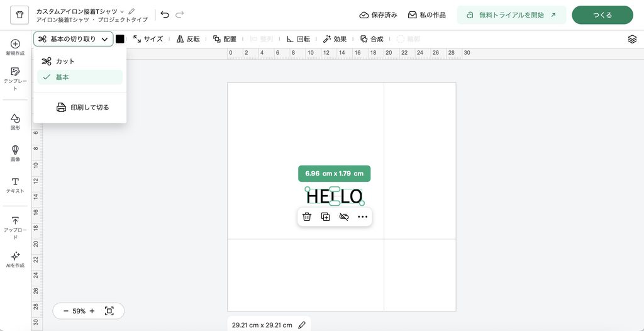The height and width of the screenshot is (331, 644).
Task: Click the 保存済み saved status
Action: point(378,15)
